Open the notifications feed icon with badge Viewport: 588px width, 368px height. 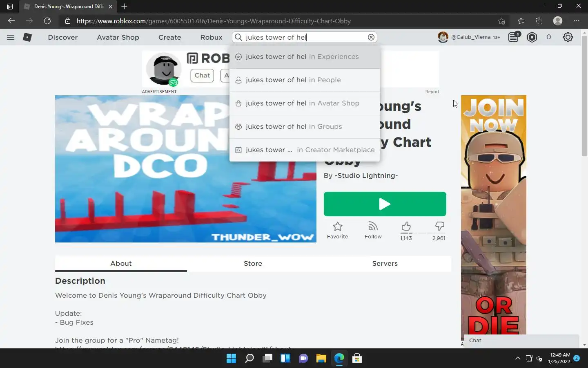tap(514, 37)
